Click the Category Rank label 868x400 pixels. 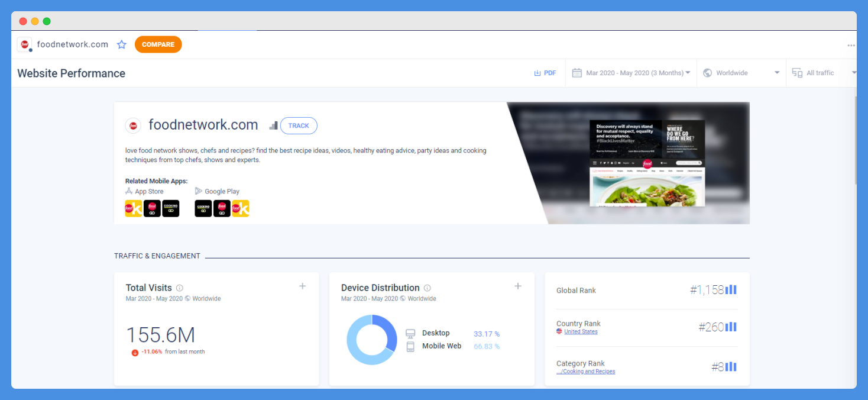point(581,363)
